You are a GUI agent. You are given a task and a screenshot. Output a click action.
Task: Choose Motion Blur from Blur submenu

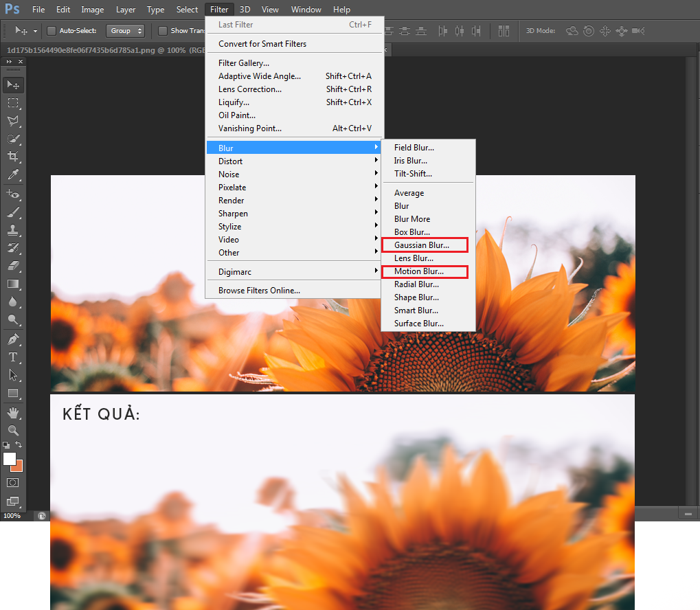(x=419, y=271)
